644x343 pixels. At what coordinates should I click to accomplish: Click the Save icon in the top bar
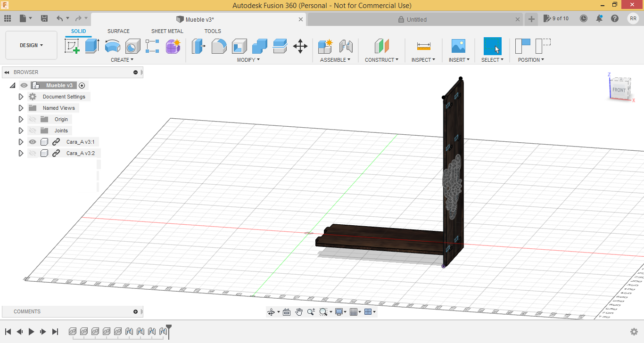pos(44,18)
